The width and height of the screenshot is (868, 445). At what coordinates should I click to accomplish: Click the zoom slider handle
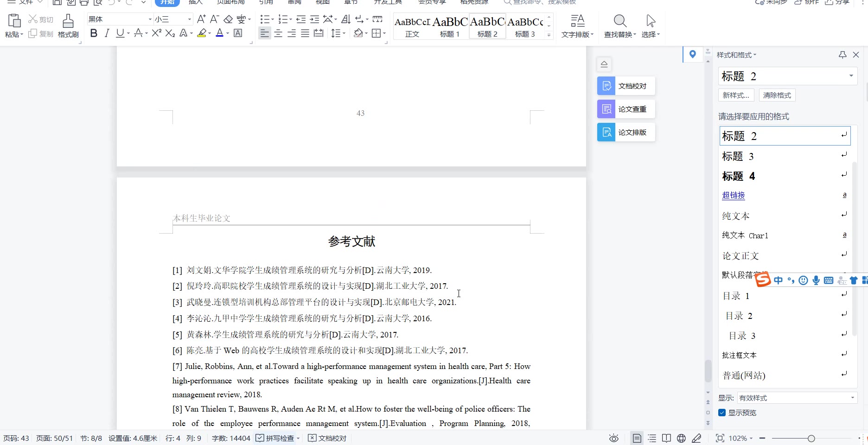pyautogui.click(x=811, y=439)
